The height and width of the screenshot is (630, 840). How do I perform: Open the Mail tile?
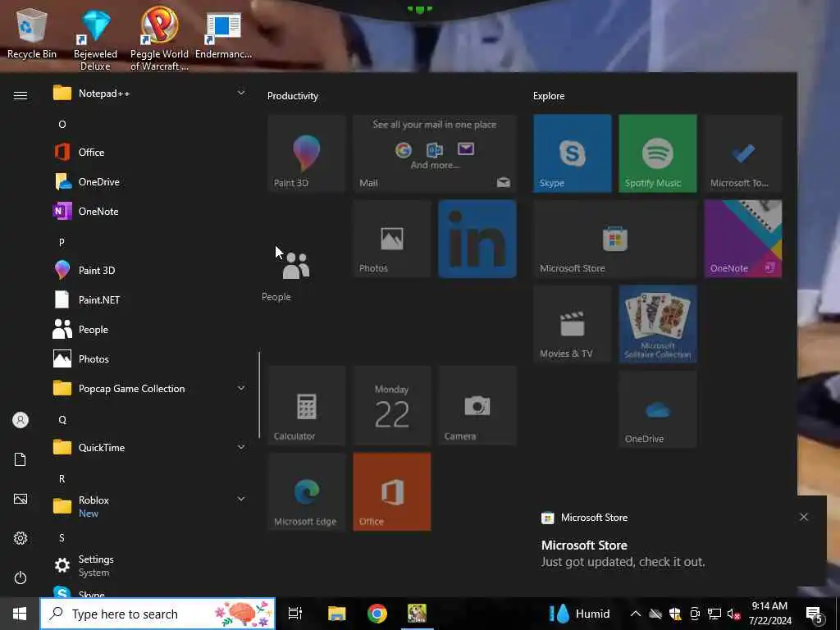click(435, 153)
